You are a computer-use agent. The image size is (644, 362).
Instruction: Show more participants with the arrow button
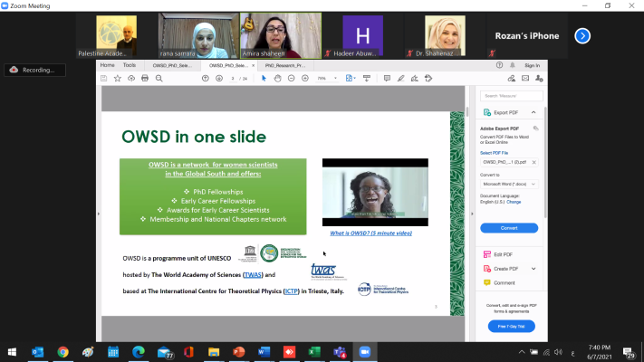tap(582, 36)
